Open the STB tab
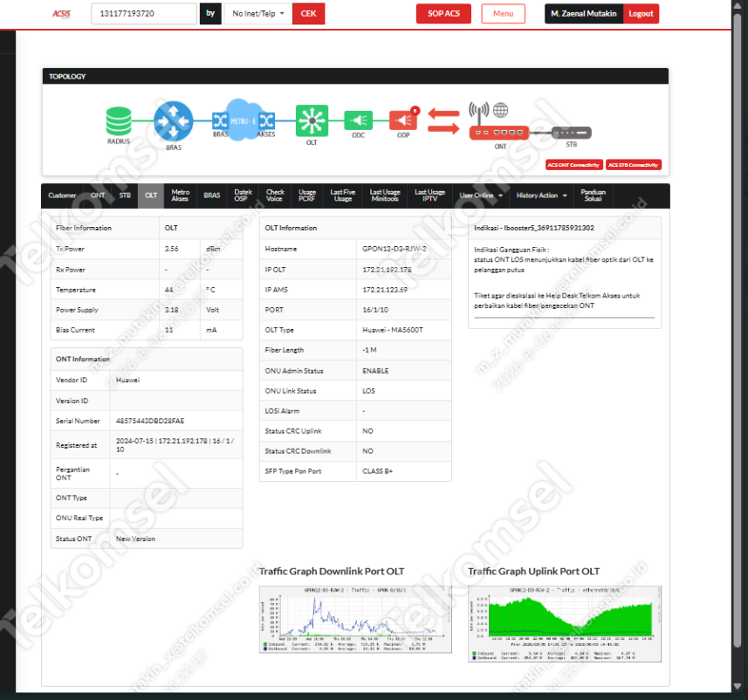 (125, 196)
